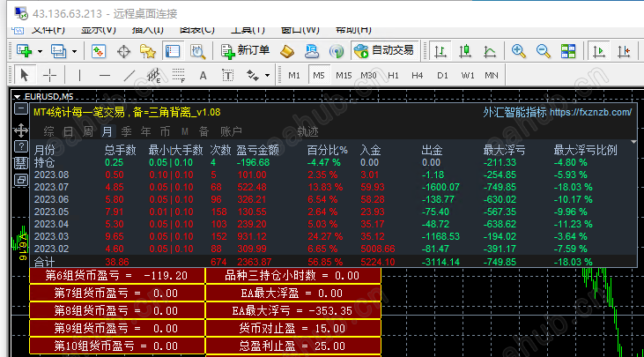Switch timeframe to MN
Screen dimensions: 644x357
pos(492,76)
